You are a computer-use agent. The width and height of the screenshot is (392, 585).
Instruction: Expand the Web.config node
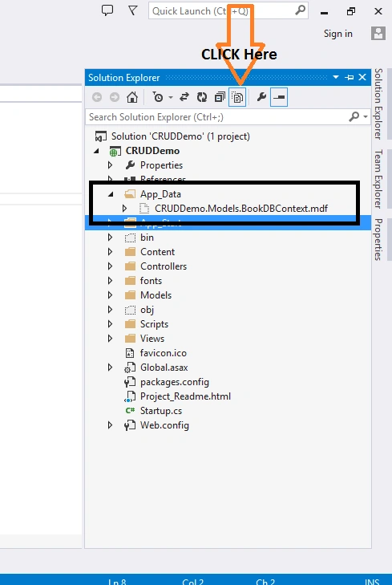click(x=111, y=425)
